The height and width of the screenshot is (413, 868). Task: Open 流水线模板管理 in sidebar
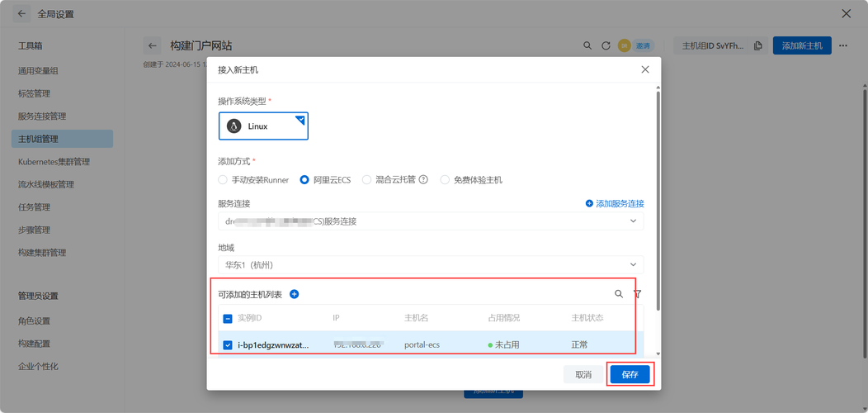[x=46, y=184]
